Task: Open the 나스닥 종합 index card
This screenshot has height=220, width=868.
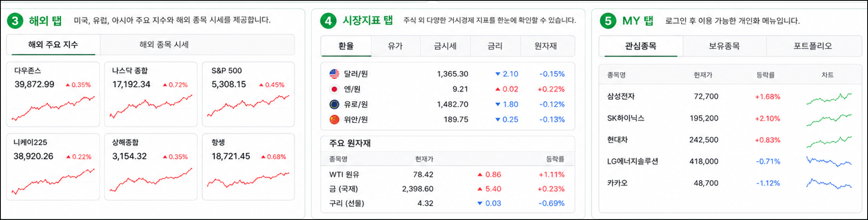Action: tap(151, 94)
